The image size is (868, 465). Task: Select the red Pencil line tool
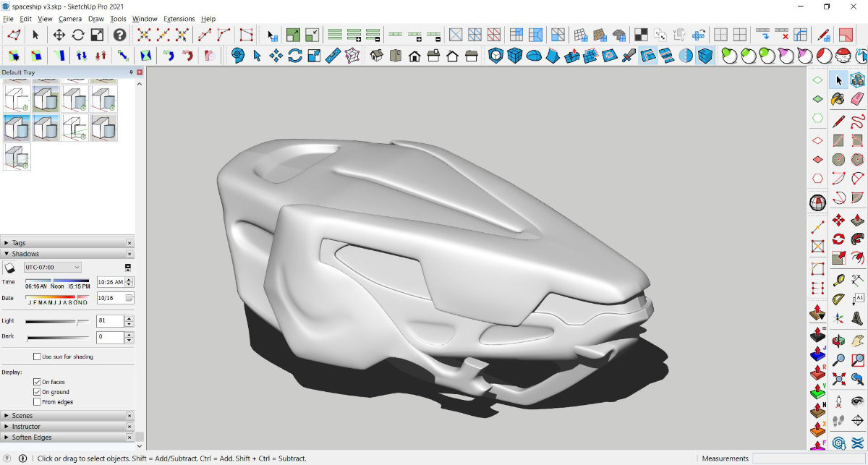point(838,120)
